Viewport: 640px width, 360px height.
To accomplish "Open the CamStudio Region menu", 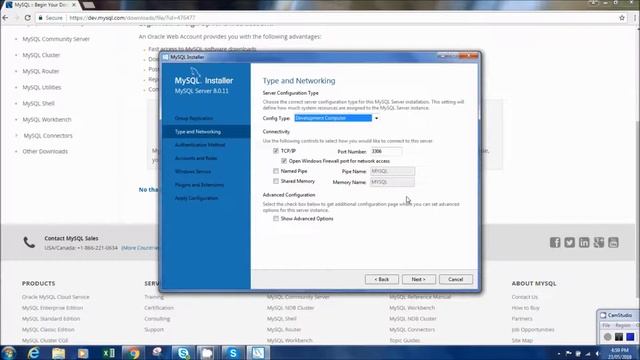I will (x=623, y=325).
